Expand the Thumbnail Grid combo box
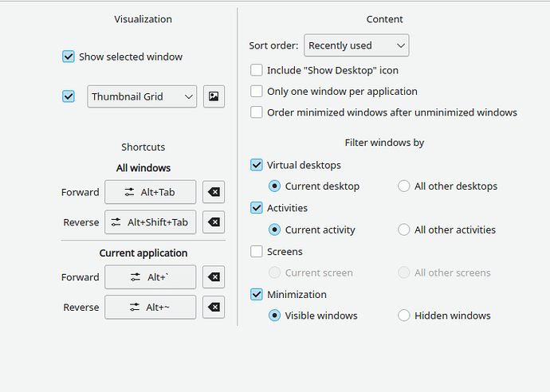 pos(142,96)
